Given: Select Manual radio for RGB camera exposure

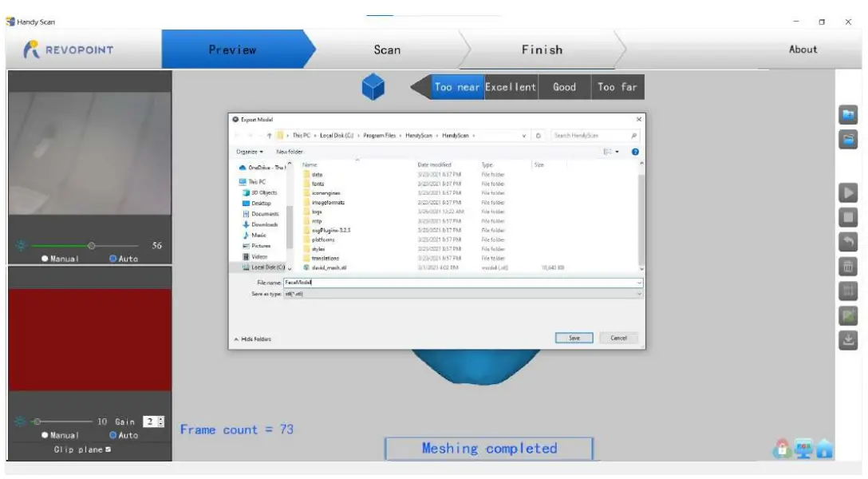Looking at the screenshot, I should pyautogui.click(x=45, y=259).
